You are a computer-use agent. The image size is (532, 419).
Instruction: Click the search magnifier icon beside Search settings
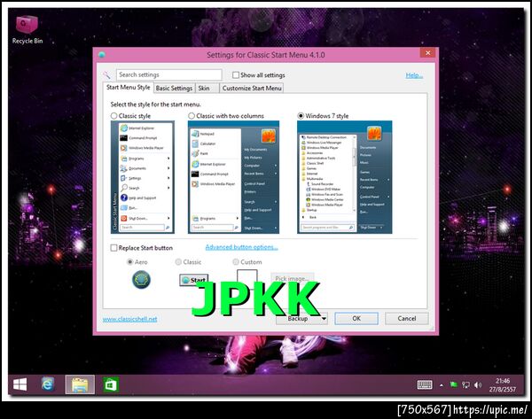(107, 75)
